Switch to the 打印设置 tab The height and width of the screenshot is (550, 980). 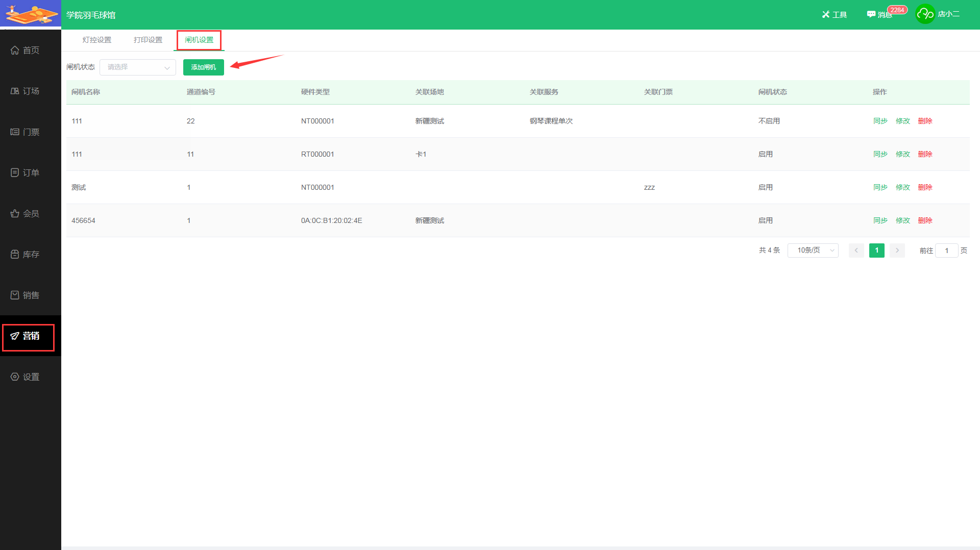(x=148, y=40)
